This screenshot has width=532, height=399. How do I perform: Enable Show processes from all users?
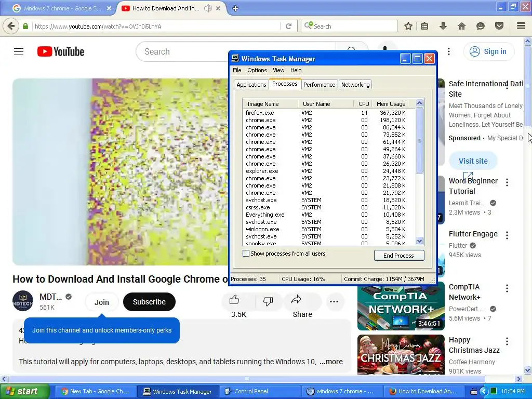pyautogui.click(x=246, y=254)
